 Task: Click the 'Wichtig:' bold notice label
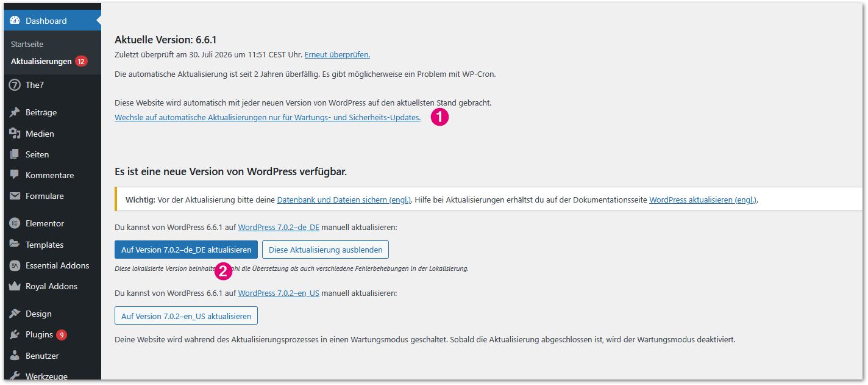(140, 200)
